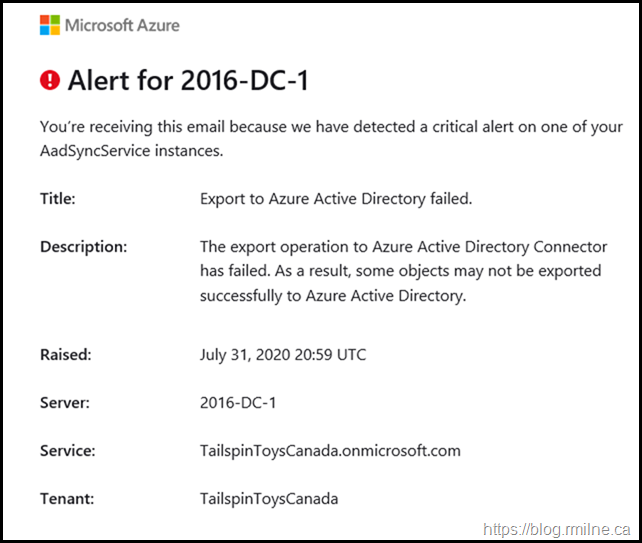Click the 'Description:' field label

coord(83,246)
